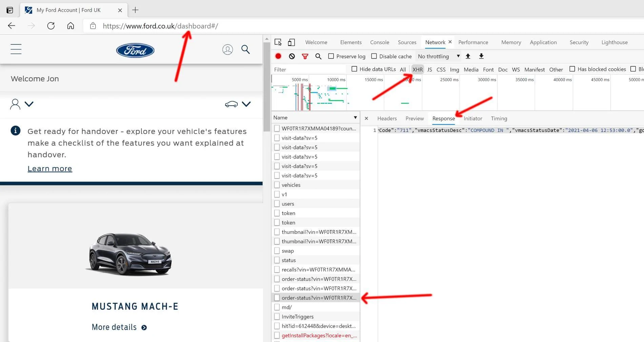
Task: Open a new browser tab
Action: click(135, 10)
